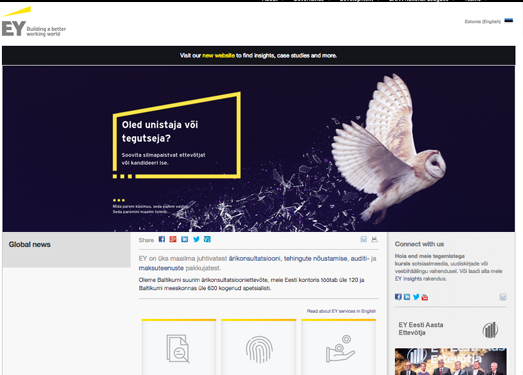Open the Global news sidebar tab

click(x=66, y=249)
